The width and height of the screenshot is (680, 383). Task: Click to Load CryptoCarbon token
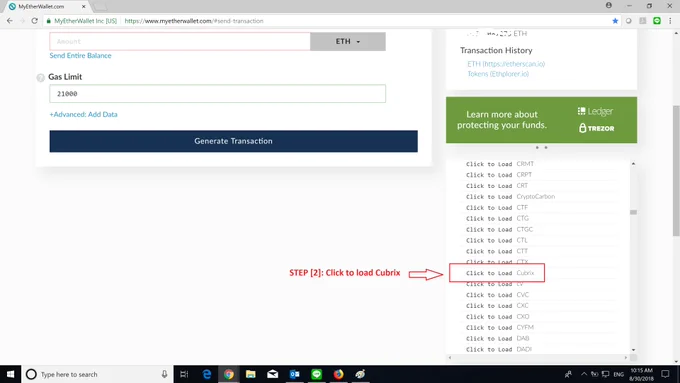[x=510, y=196]
